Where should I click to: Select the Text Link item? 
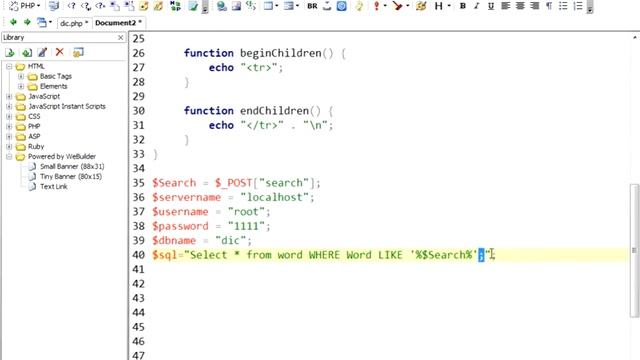(54, 187)
